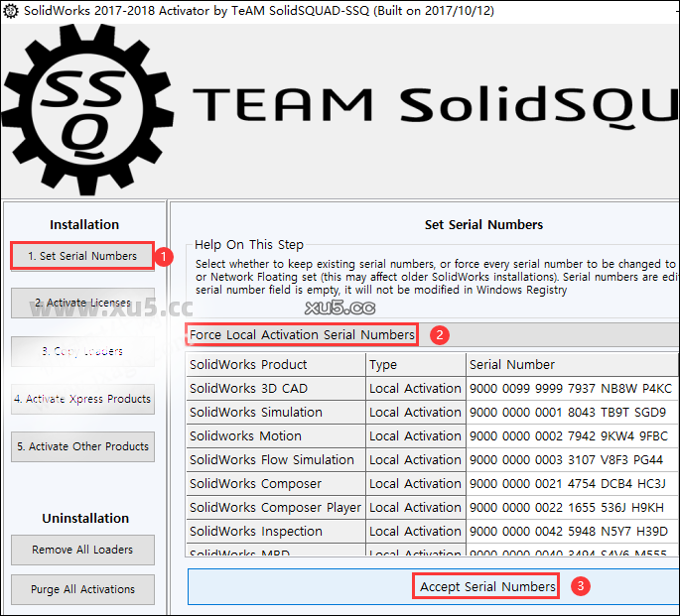Change the Type for SolidWorks 3D CAD
This screenshot has height=616, width=680.
click(x=415, y=388)
